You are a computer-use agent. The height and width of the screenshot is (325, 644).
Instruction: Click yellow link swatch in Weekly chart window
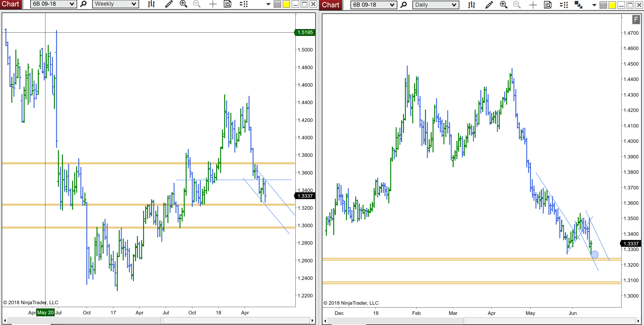[x=286, y=4]
